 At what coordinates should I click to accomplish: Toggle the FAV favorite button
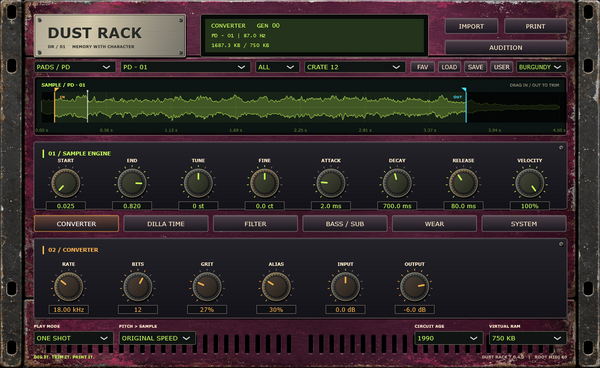coord(422,67)
